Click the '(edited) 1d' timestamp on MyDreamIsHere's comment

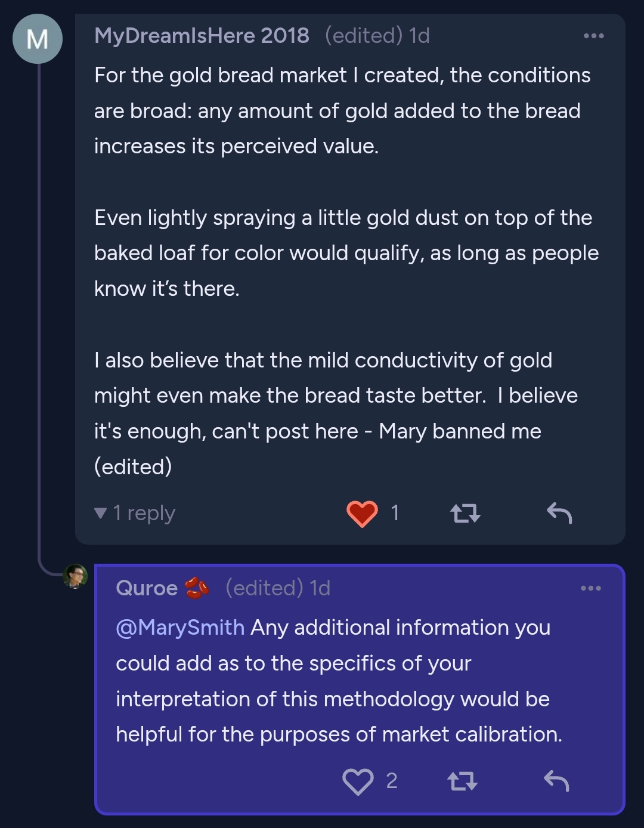[x=377, y=36]
